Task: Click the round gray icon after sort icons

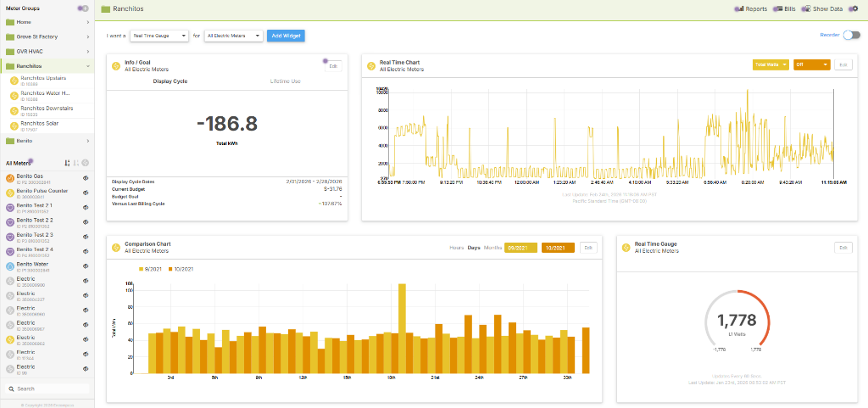Action: [x=86, y=164]
